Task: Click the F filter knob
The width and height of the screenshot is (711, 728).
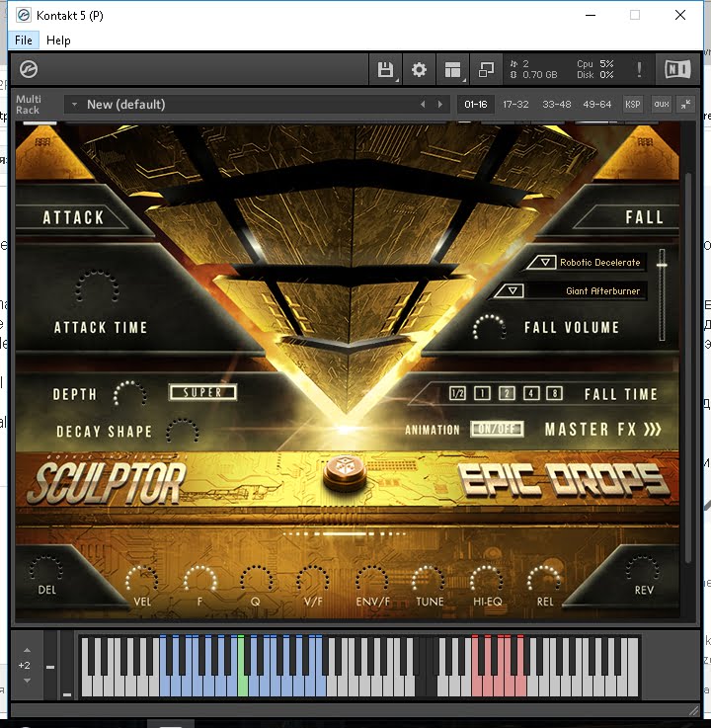Action: tap(200, 580)
